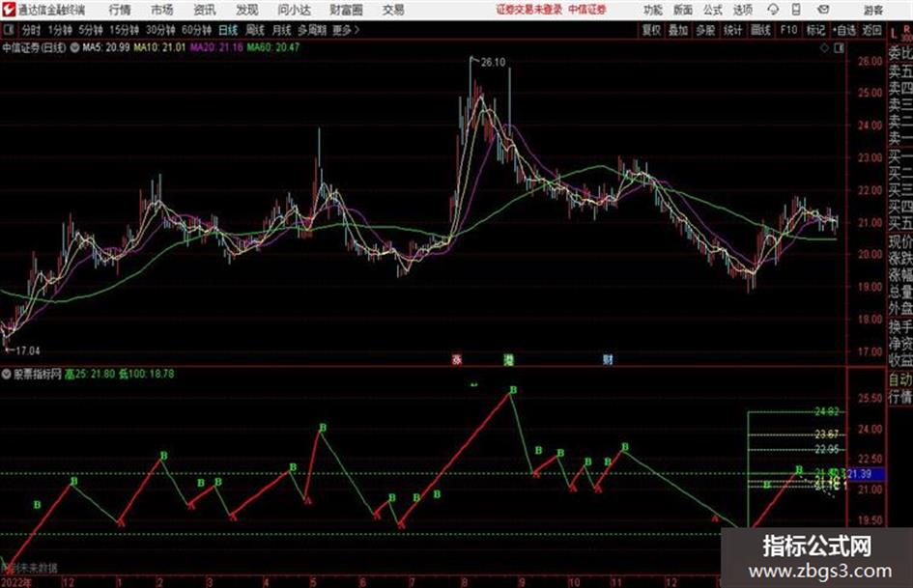The height and width of the screenshot is (588, 913).
Task: Open the 选项 menu
Action: pos(743,10)
